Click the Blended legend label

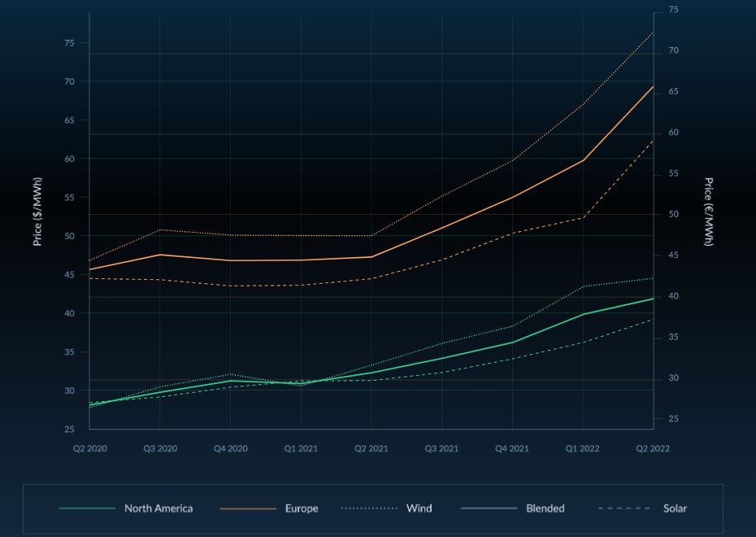pyautogui.click(x=545, y=509)
